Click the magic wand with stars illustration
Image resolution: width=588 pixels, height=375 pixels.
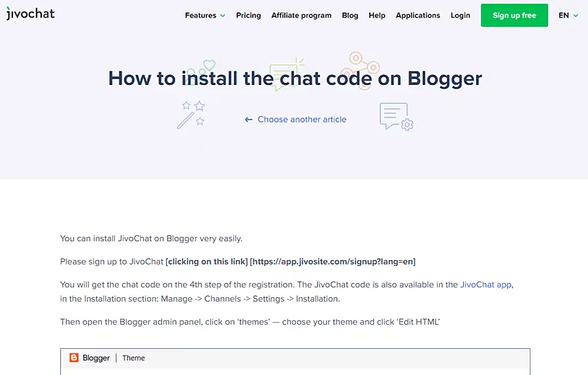coord(191,114)
